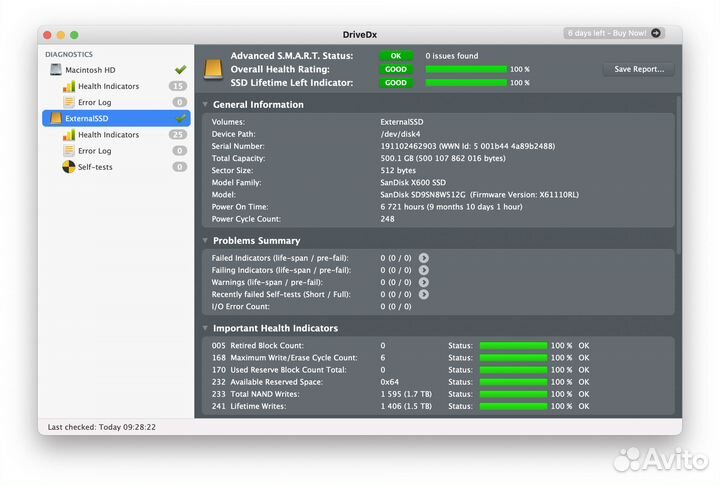Open Health Indicators for ExternalSSD

point(117,135)
